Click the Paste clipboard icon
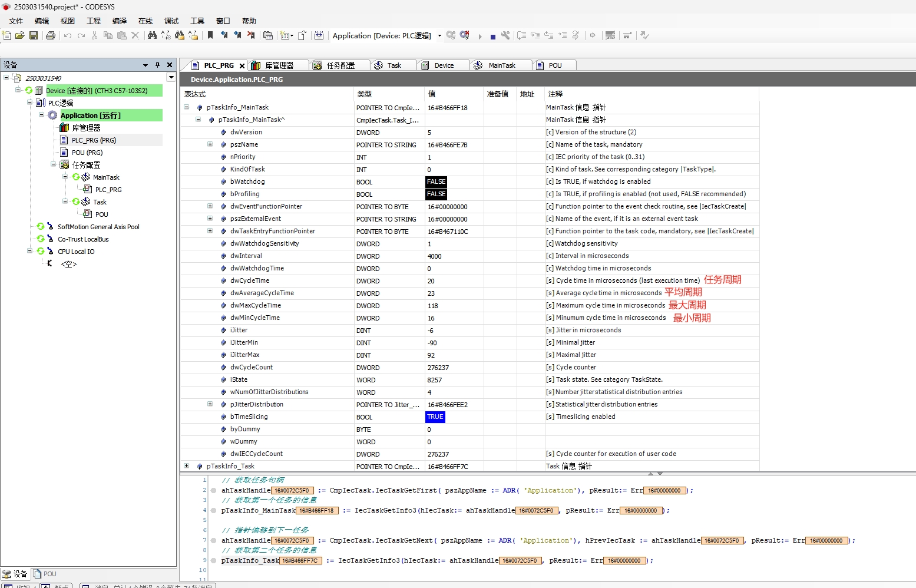 [121, 35]
